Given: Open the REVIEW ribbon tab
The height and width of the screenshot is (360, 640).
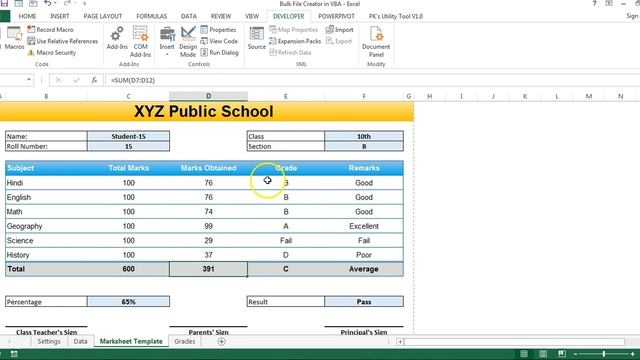Looking at the screenshot, I should (x=221, y=16).
